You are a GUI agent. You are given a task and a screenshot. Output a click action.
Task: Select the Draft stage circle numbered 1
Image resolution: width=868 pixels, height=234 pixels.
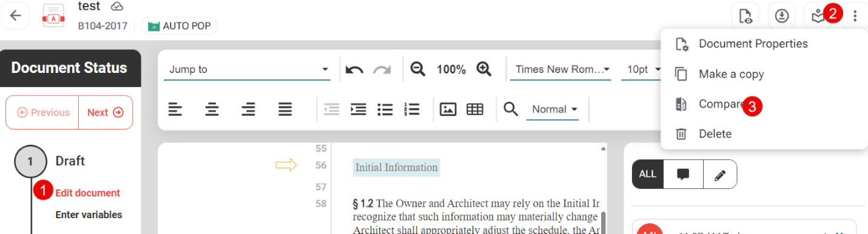30,162
